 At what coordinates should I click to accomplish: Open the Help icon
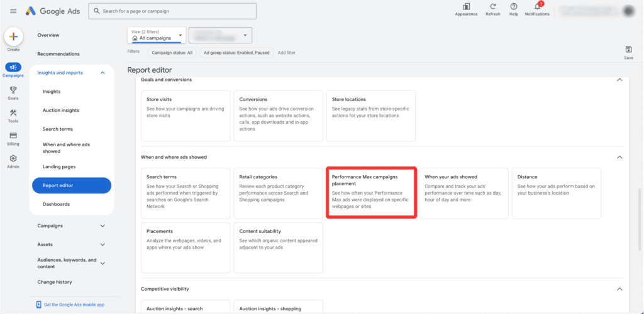coord(513,6)
